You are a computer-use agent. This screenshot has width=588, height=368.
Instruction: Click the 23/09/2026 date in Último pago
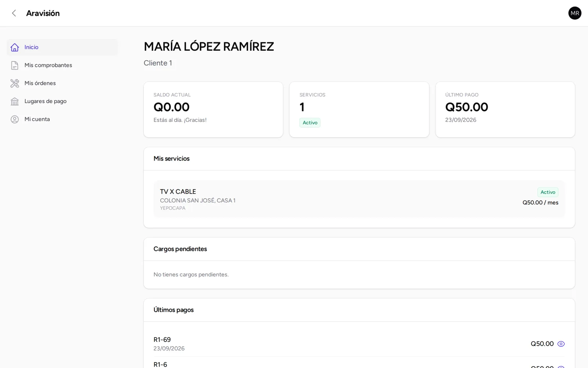pos(460,120)
